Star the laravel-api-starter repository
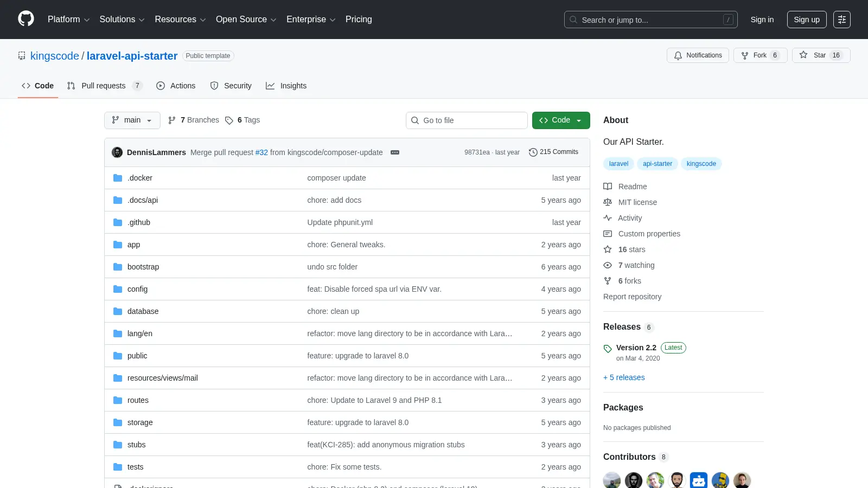This screenshot has width=868, height=488. pos(821,55)
